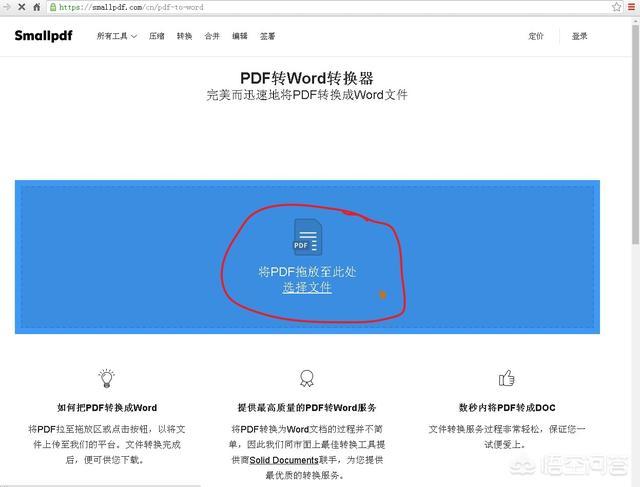Open the 定价 pricing link
Viewport: 640px width, 487px height.
click(x=536, y=36)
